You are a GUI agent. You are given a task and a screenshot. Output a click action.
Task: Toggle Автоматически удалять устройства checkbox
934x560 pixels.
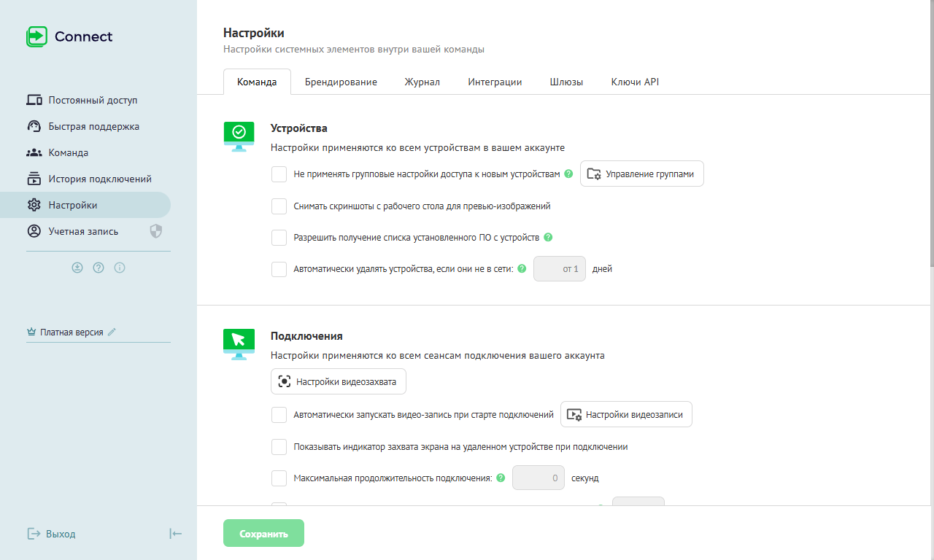pos(279,269)
